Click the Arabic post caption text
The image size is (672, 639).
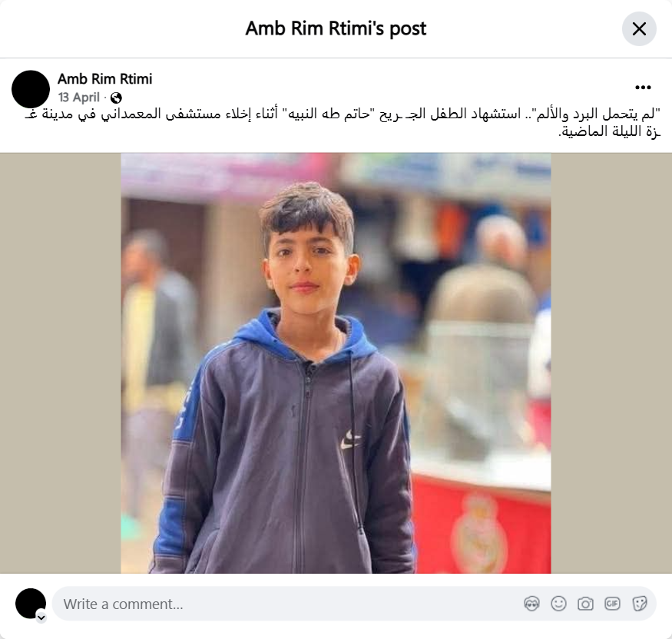[x=343, y=123]
